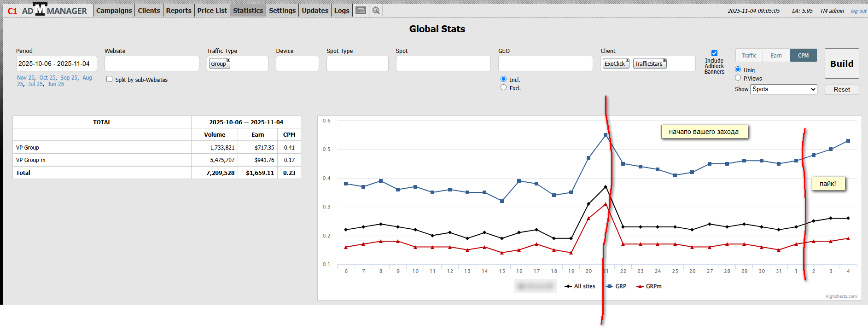868x330 pixels.
Task: Toggle GRP series in chart legend
Action: pos(616,286)
